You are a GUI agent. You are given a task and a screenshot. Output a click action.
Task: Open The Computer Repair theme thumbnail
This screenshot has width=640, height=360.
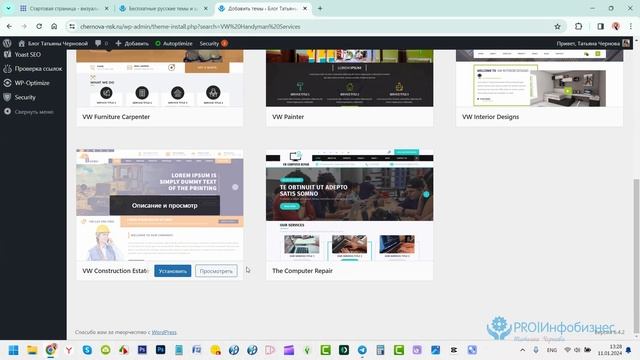349,205
